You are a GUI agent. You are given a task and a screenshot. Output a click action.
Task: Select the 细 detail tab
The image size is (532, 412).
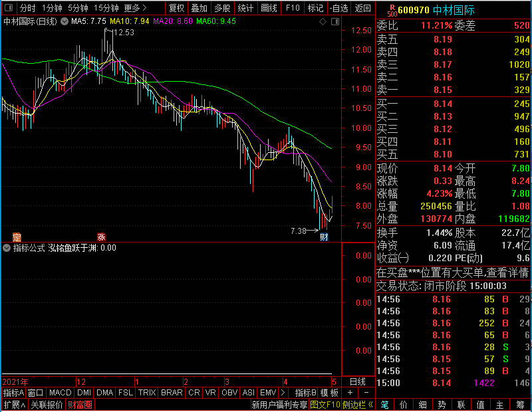(x=423, y=405)
